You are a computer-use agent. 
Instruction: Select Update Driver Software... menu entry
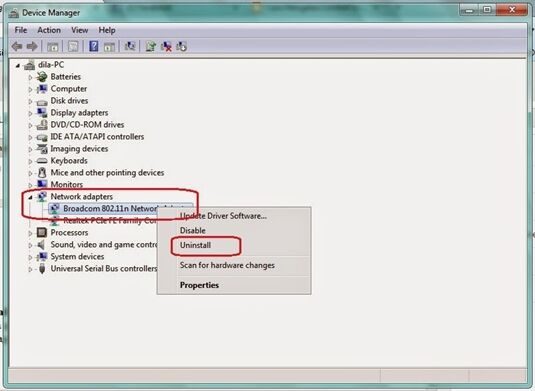click(x=223, y=216)
